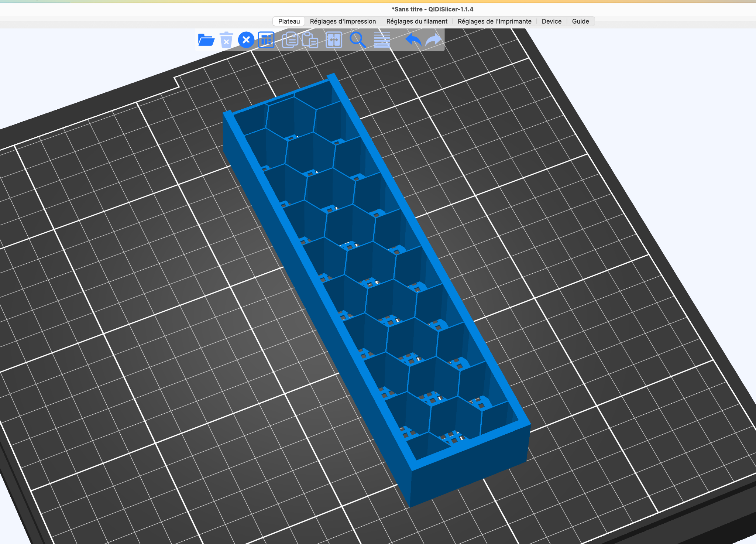Click the Arrange plate icon
The image size is (756, 544).
click(266, 40)
